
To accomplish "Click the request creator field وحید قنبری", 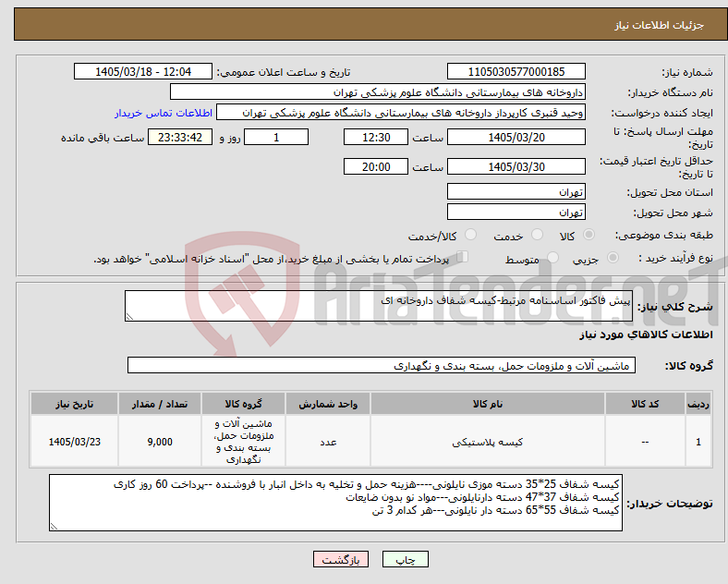I will (401, 113).
